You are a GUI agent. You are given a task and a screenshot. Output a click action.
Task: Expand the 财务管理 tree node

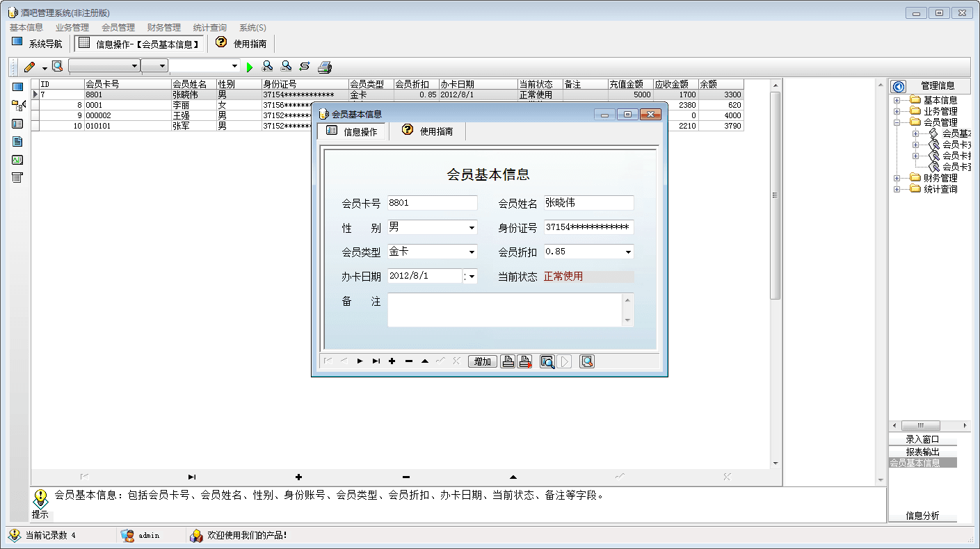coord(897,178)
